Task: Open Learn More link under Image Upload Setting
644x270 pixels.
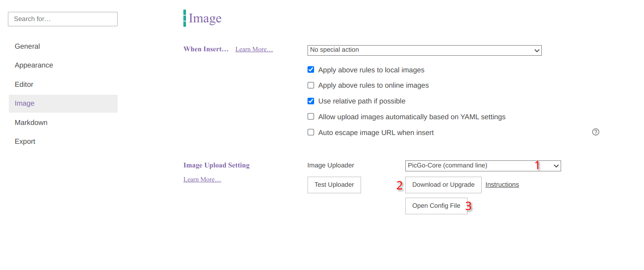Action: tap(202, 179)
